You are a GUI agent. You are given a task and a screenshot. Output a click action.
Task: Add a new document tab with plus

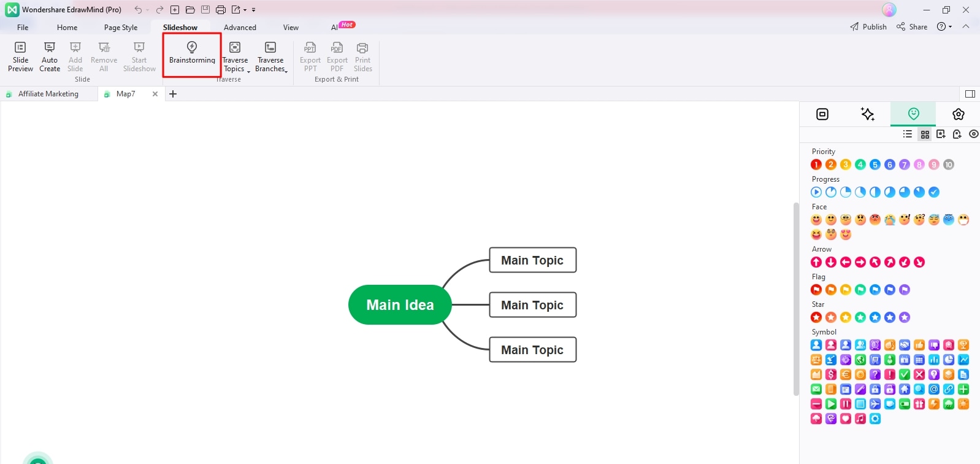pos(173,94)
